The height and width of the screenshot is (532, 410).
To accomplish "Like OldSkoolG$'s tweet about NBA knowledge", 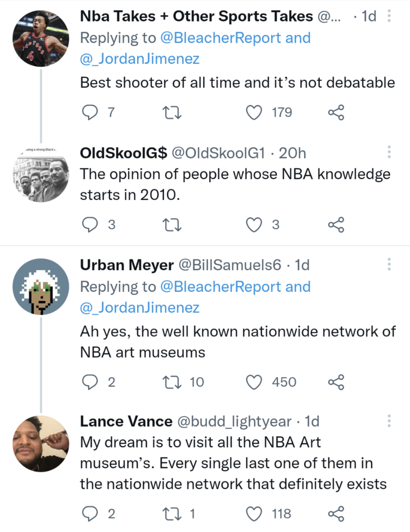I will pyautogui.click(x=254, y=225).
